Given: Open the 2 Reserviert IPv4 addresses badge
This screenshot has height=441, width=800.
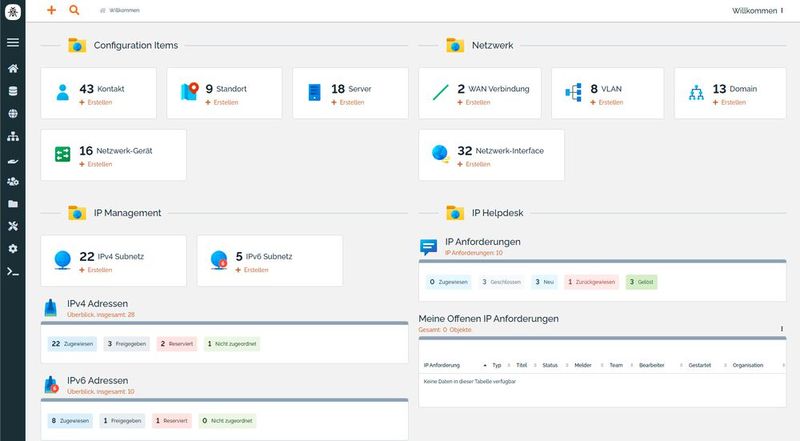Looking at the screenshot, I should point(177,344).
